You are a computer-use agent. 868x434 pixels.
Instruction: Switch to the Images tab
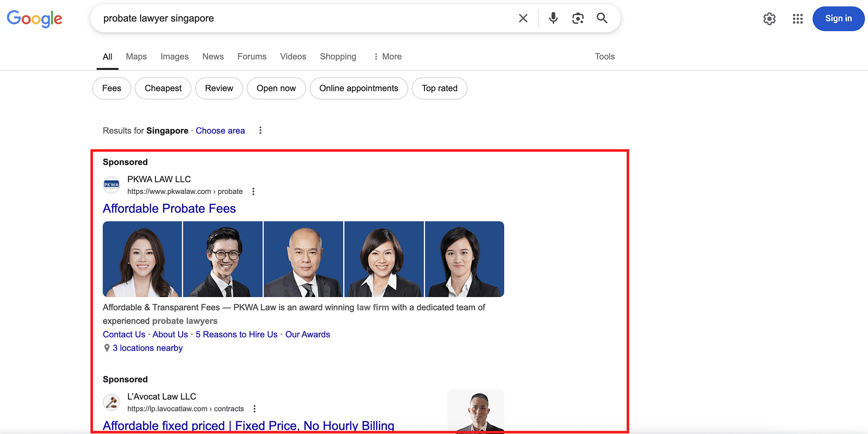coord(175,57)
